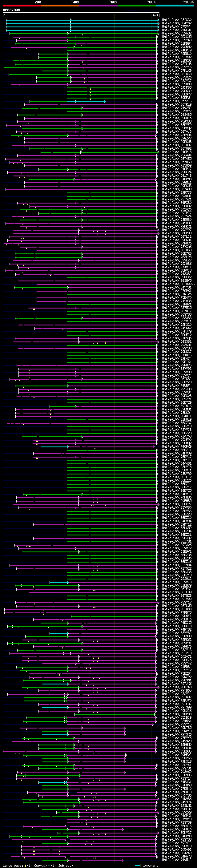Select the UniRef100_P27525 label
197x868 pixels.
click(177, 308)
